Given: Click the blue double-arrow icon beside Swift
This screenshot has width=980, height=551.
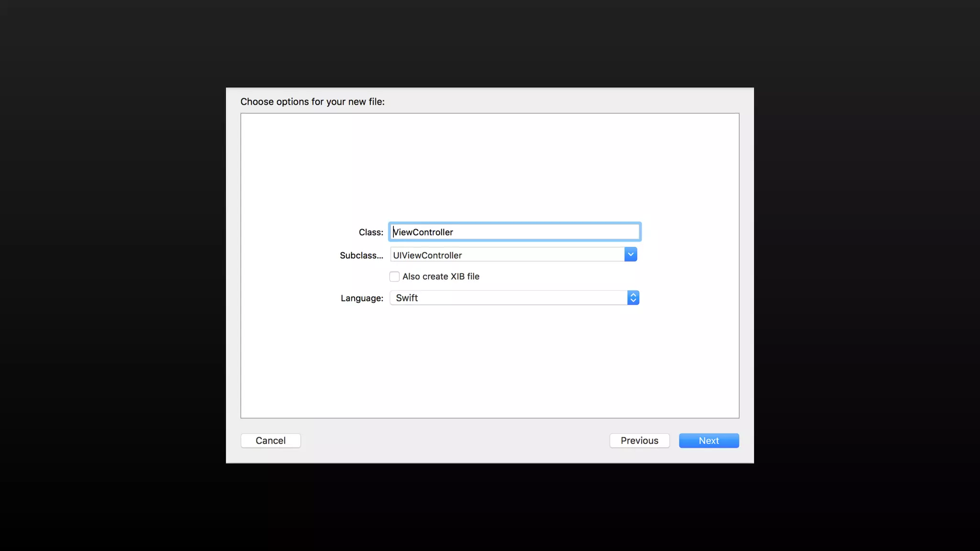Looking at the screenshot, I should click(633, 298).
